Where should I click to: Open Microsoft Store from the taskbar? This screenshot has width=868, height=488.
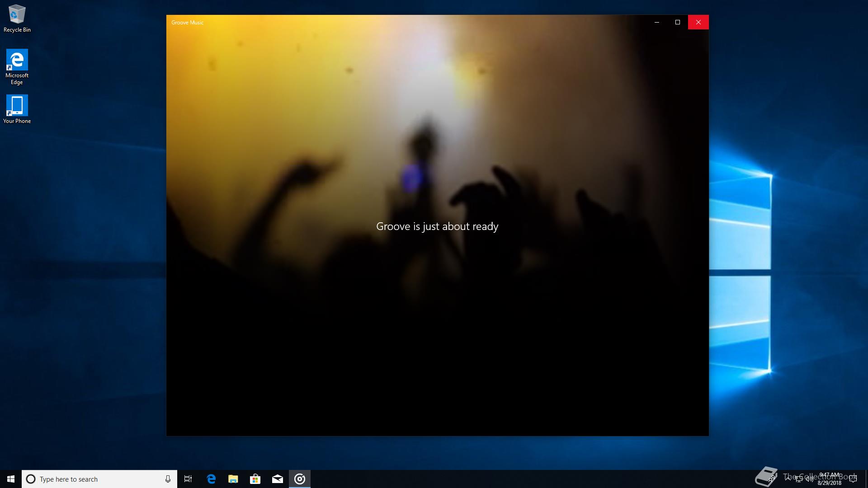(255, 479)
